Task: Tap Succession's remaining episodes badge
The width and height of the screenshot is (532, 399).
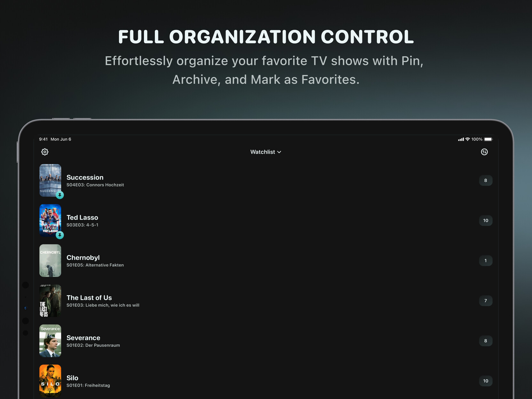Action: (x=486, y=180)
